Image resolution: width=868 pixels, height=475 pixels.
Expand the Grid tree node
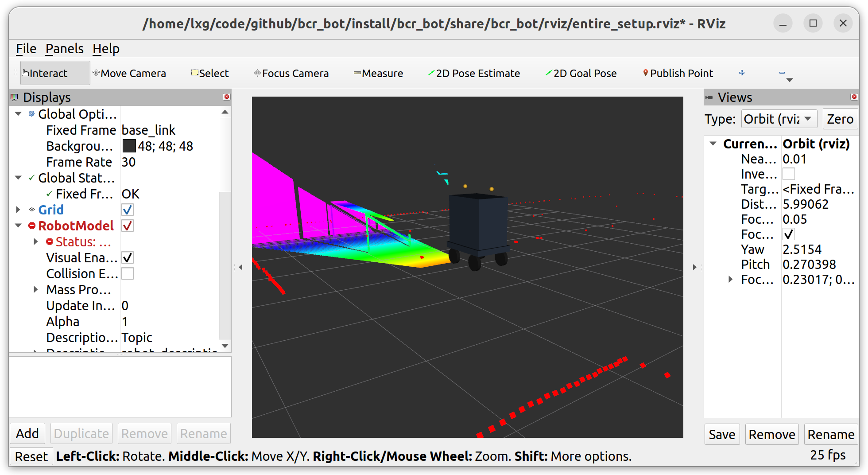(x=18, y=210)
